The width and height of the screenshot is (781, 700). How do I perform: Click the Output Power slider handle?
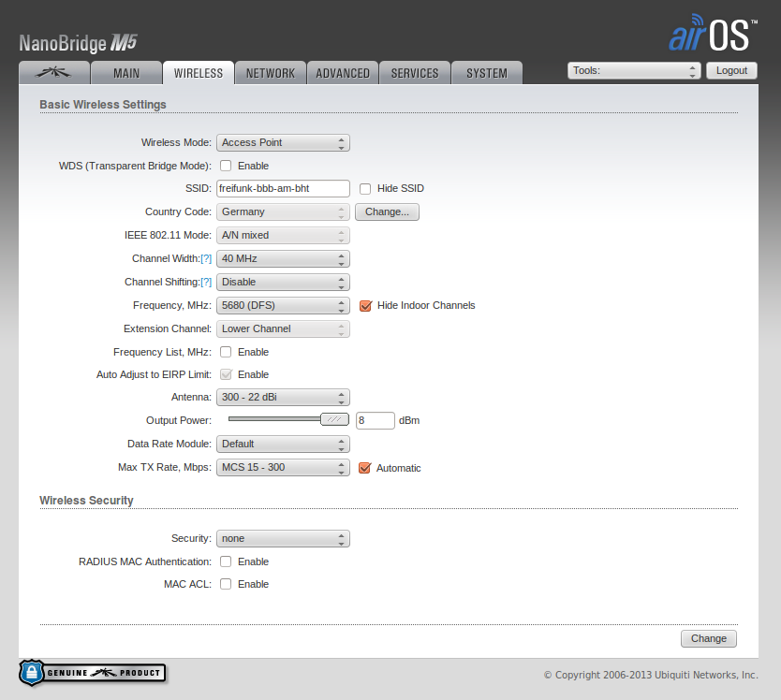coord(334,420)
